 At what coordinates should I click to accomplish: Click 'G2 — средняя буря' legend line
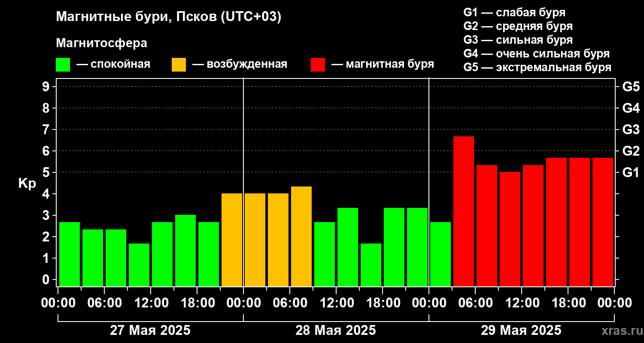[518, 26]
